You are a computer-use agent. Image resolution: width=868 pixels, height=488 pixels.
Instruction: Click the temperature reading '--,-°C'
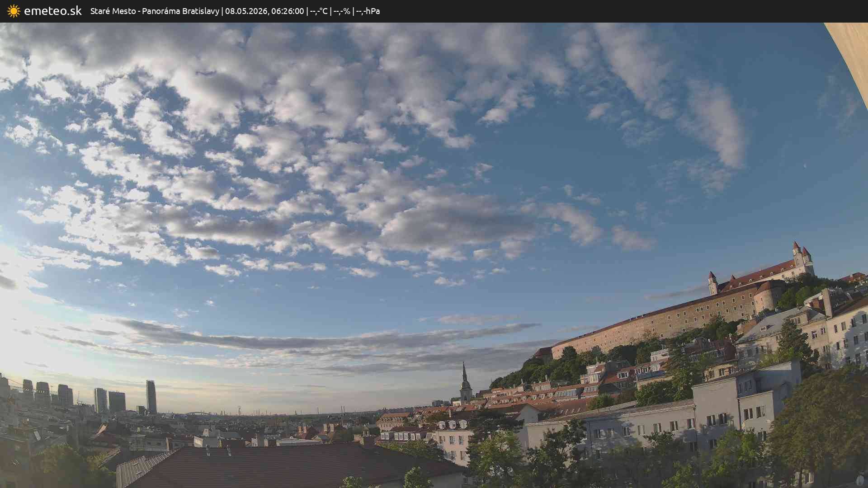[319, 11]
